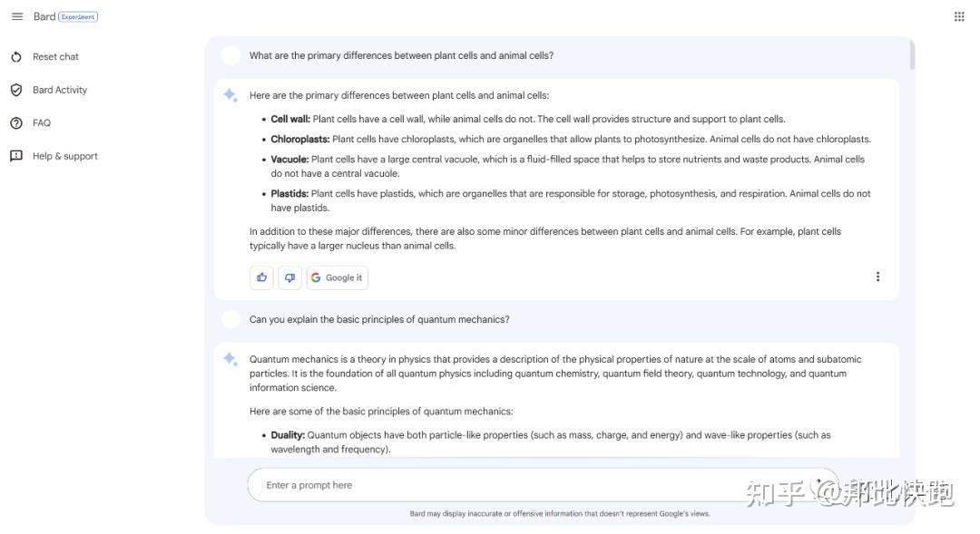Viewport: 980px width, 534px height.
Task: Click the Google it button
Action: (337, 277)
